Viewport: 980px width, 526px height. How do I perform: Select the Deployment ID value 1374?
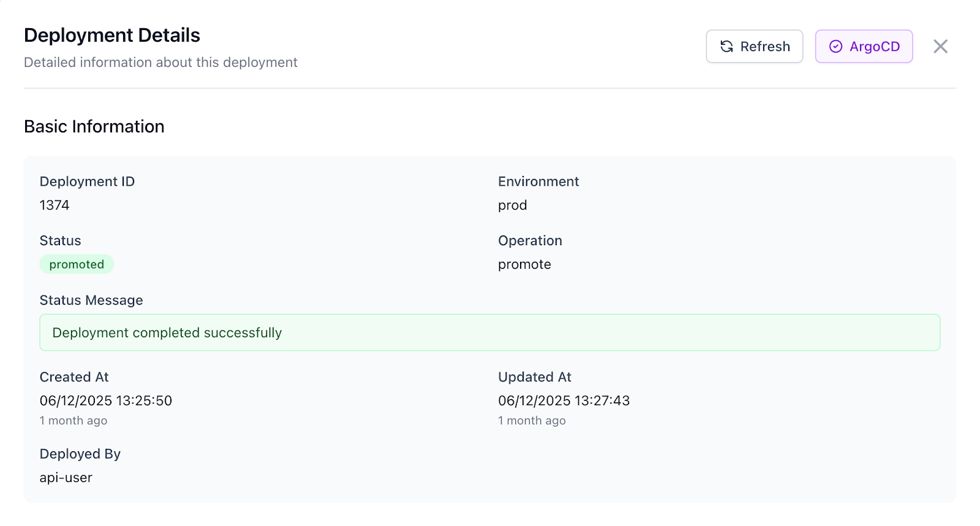point(55,205)
